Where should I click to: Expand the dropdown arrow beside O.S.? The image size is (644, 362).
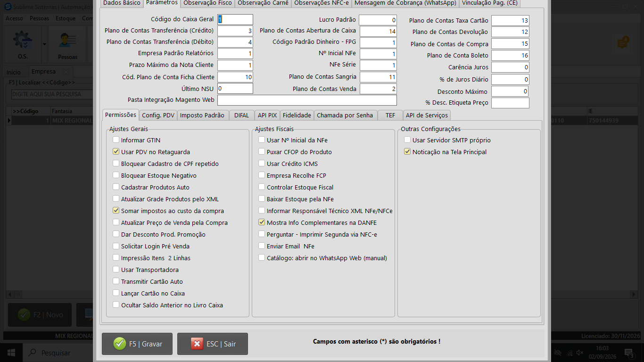coord(45,44)
